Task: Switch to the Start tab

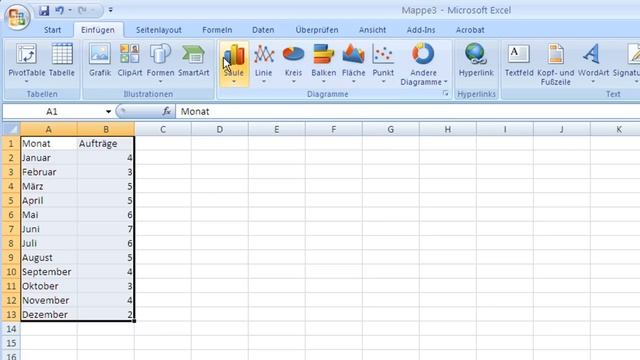Action: pos(53,30)
